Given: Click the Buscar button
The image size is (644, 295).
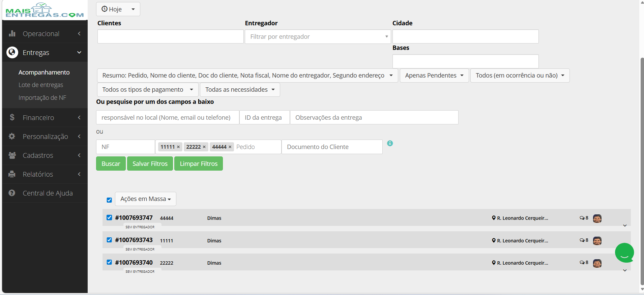Looking at the screenshot, I should click(111, 164).
